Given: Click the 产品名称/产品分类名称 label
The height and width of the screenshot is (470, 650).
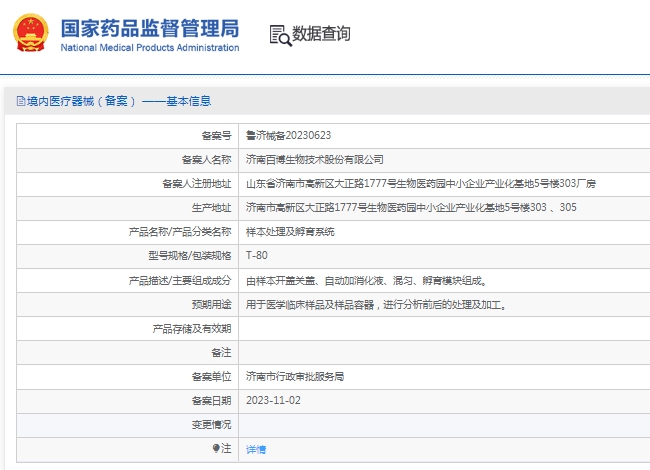Looking at the screenshot, I should coord(180,232).
